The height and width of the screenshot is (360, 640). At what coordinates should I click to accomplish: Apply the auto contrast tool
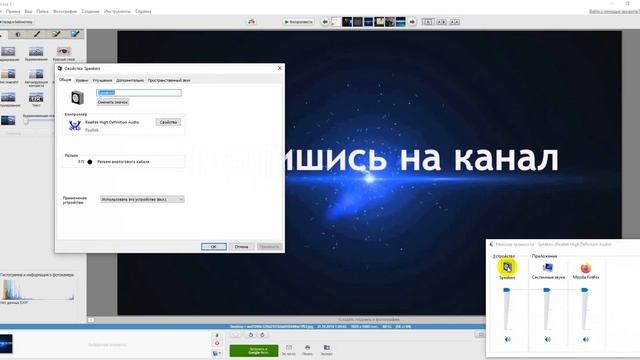(36, 74)
